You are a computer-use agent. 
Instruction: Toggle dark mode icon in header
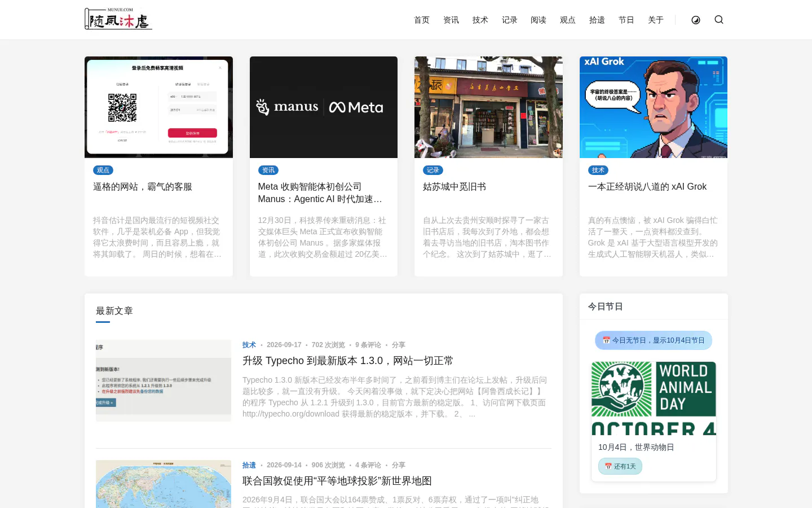(x=696, y=20)
